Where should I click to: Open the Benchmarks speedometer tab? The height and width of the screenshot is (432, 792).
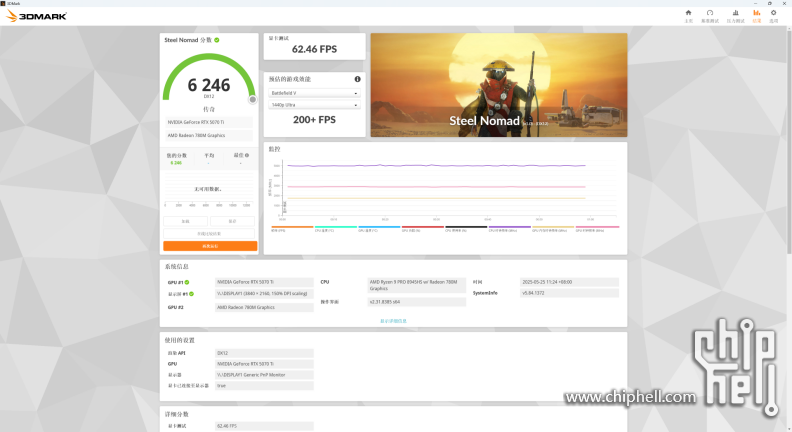pyautogui.click(x=710, y=16)
